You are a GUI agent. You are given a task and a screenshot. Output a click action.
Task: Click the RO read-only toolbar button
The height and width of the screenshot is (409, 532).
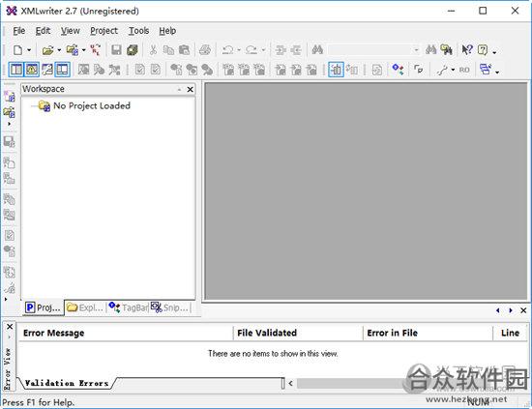464,70
